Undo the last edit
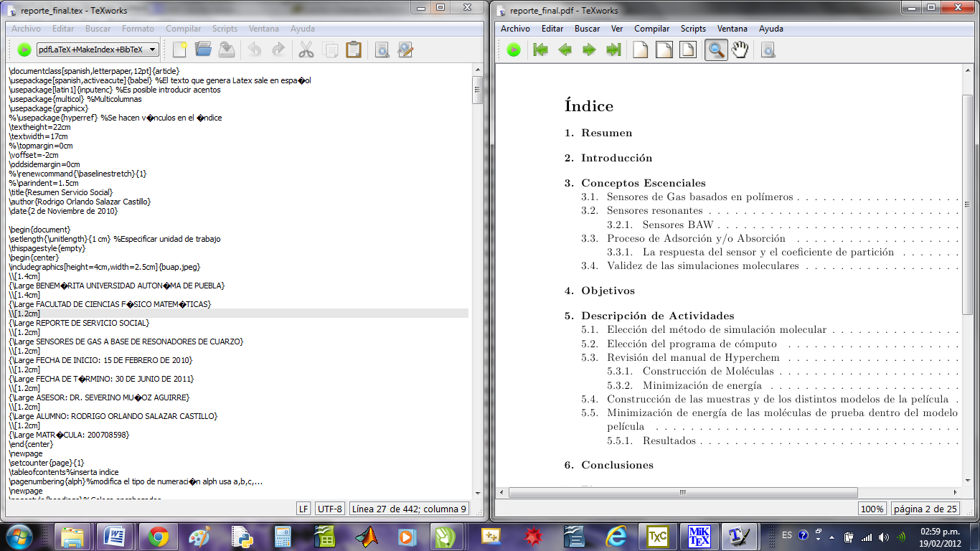The height and width of the screenshot is (551, 980). tap(254, 50)
